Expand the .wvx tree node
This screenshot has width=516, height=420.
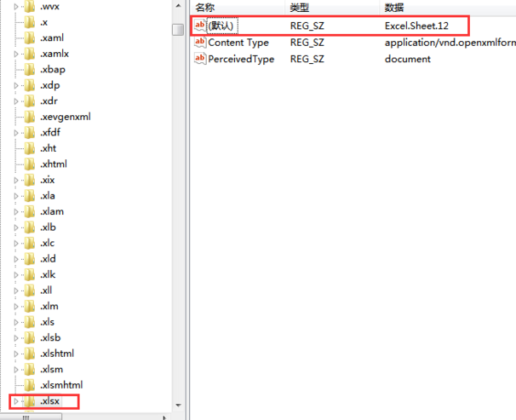point(15,7)
